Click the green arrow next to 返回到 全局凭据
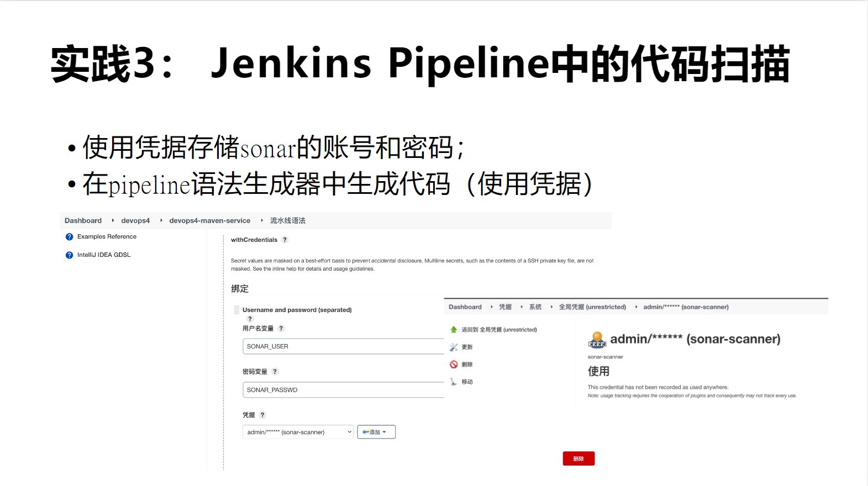Viewport: 868px width, 486px height. click(x=454, y=330)
